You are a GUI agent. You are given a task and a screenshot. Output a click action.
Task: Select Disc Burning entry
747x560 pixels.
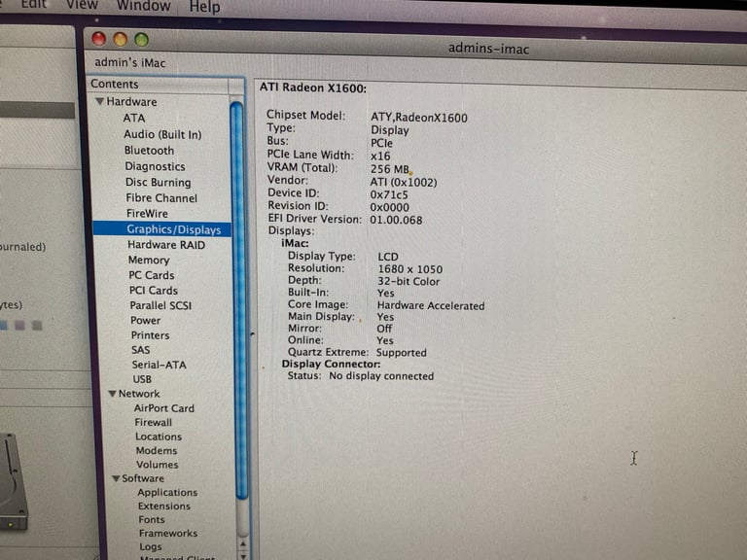coord(159,183)
